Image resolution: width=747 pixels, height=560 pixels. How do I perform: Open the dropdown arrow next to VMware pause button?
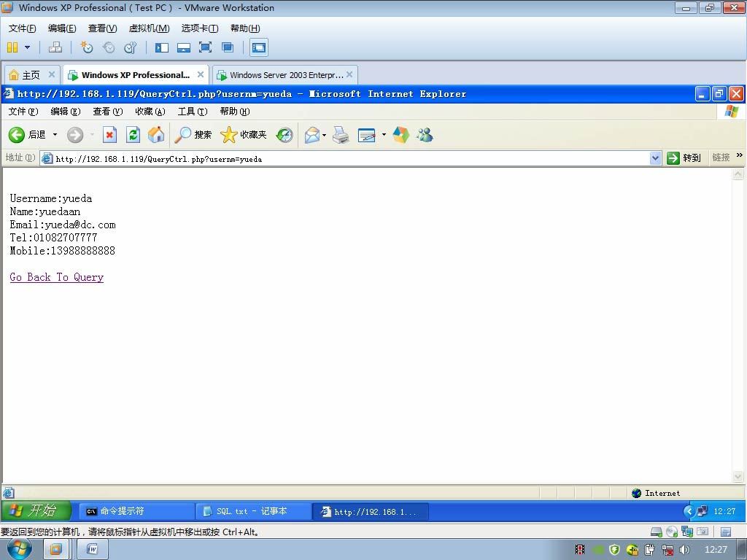pos(27,47)
